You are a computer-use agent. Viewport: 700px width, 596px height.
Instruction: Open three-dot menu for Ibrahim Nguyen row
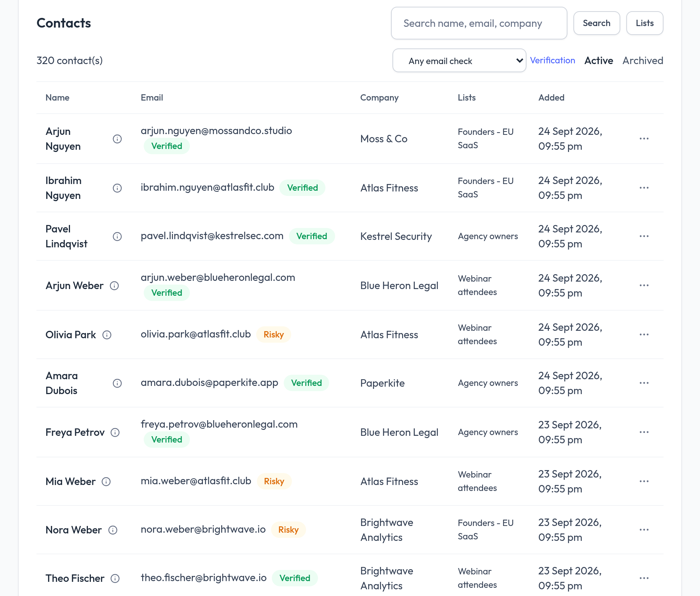click(x=644, y=188)
